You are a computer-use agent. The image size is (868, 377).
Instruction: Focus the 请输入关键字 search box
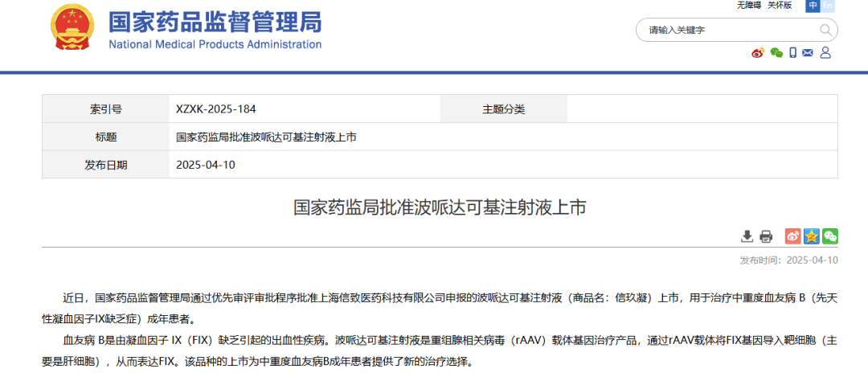click(727, 31)
